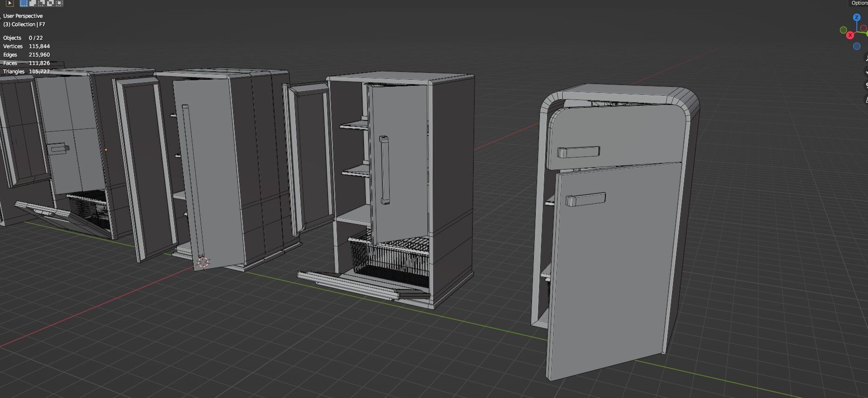
Task: Click the '(3) Collection | F7' text
Action: point(24,24)
